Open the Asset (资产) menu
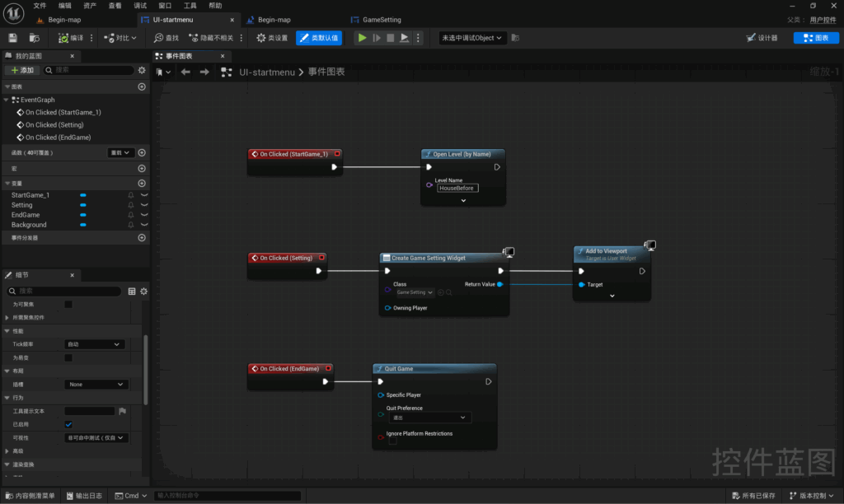 pyautogui.click(x=90, y=6)
